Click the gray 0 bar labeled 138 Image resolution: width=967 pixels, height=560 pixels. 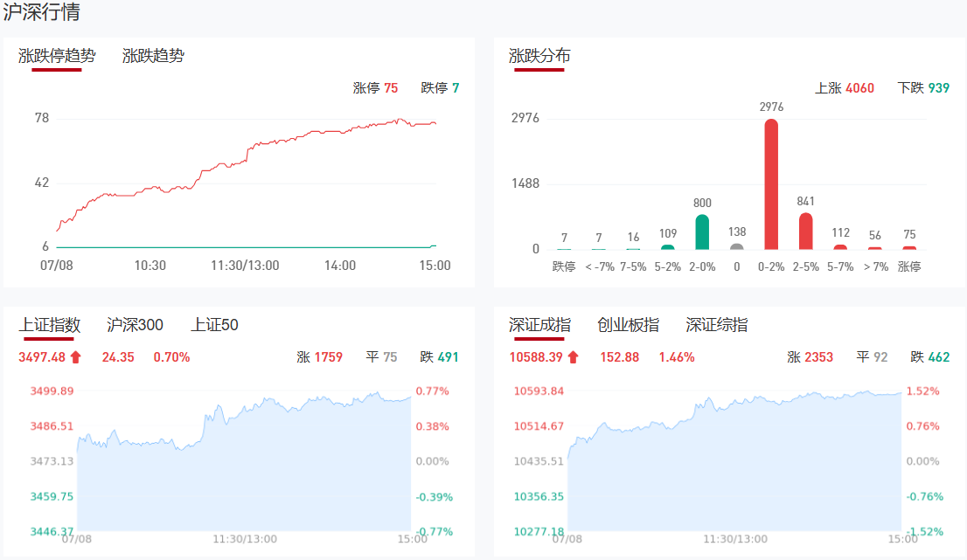tap(737, 246)
